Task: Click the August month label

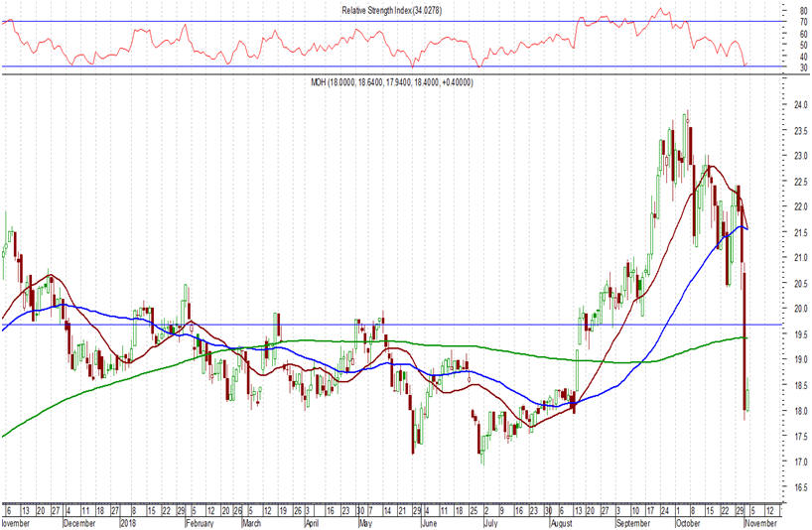Action: tap(561, 520)
